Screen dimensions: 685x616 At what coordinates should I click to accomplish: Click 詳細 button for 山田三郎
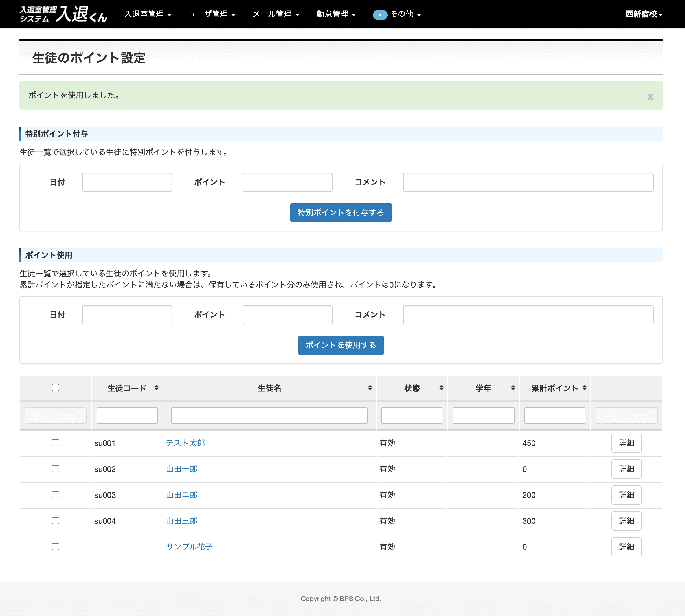[626, 521]
